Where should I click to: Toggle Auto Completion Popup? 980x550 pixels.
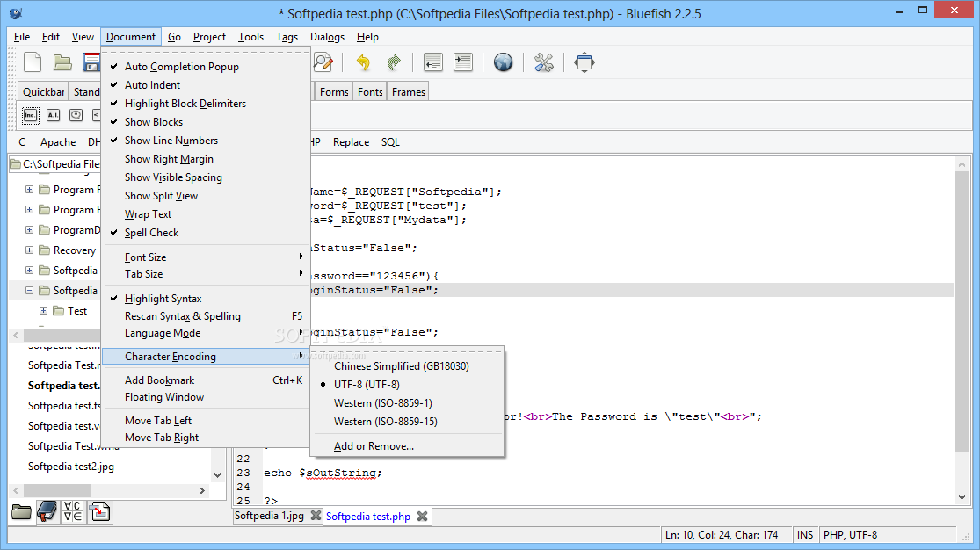pos(206,66)
